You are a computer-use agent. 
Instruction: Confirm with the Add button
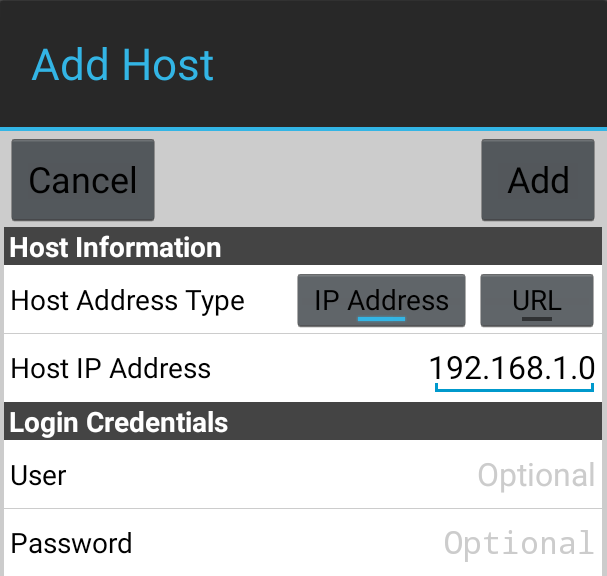coord(538,180)
